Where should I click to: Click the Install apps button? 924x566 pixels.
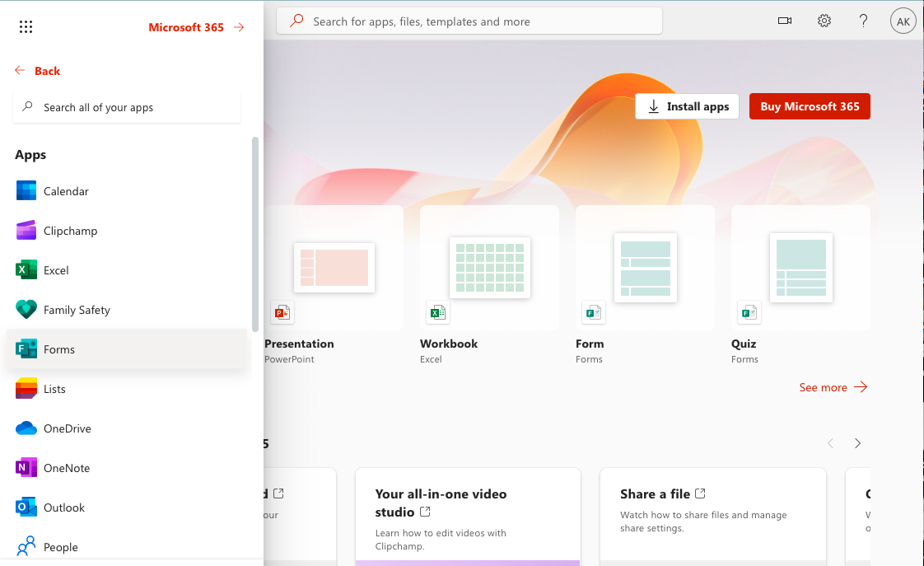pyautogui.click(x=687, y=107)
